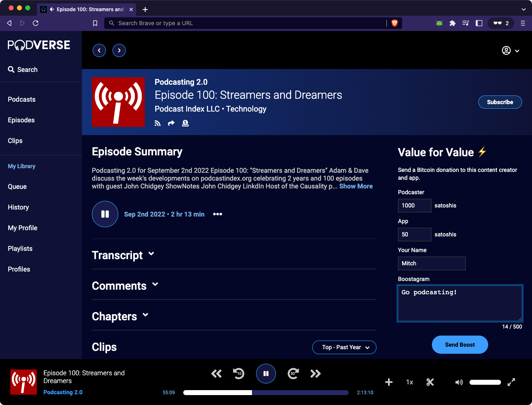Open a new browser tab
The width and height of the screenshot is (532, 405).
[145, 9]
